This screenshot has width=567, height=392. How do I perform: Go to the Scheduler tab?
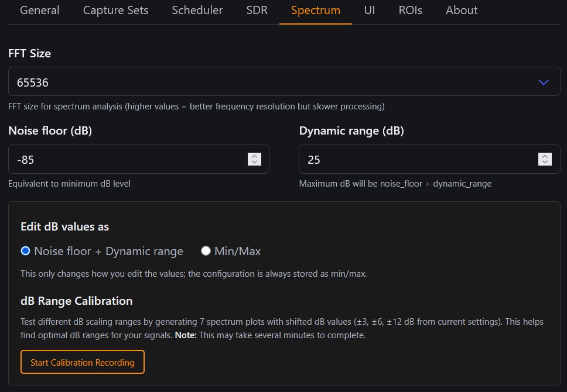(197, 11)
